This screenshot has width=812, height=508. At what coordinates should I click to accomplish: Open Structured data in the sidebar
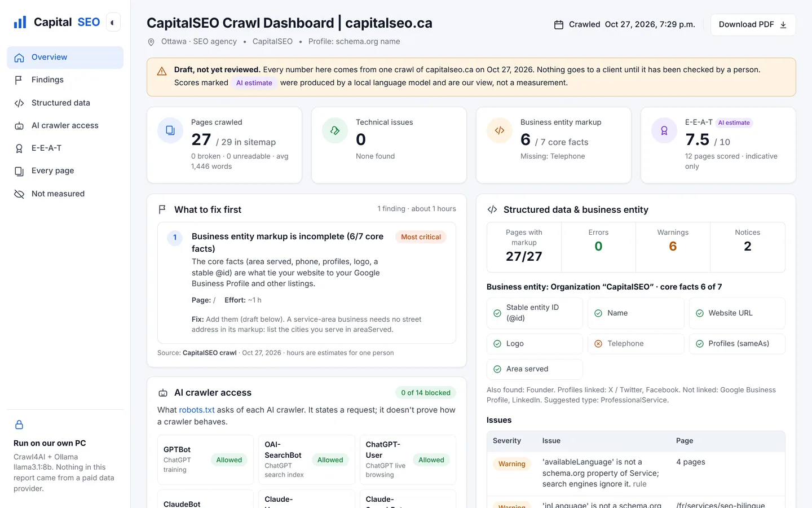point(65,103)
